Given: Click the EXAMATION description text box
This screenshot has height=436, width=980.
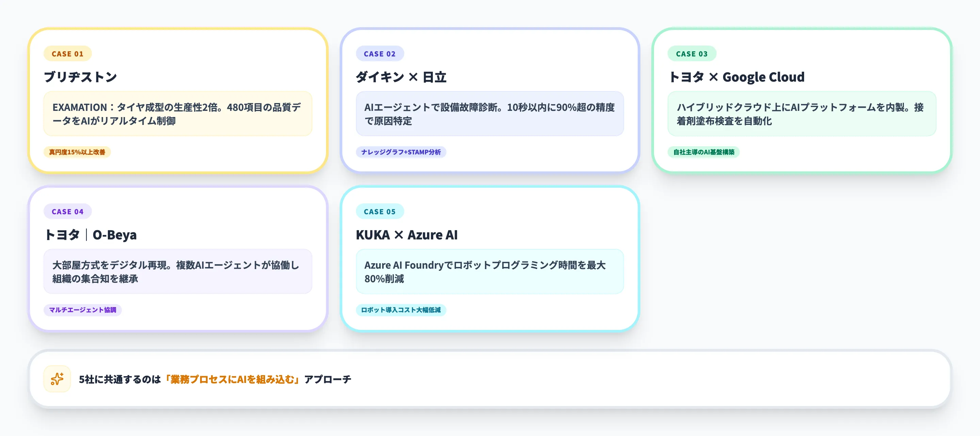Looking at the screenshot, I should pos(178,114).
